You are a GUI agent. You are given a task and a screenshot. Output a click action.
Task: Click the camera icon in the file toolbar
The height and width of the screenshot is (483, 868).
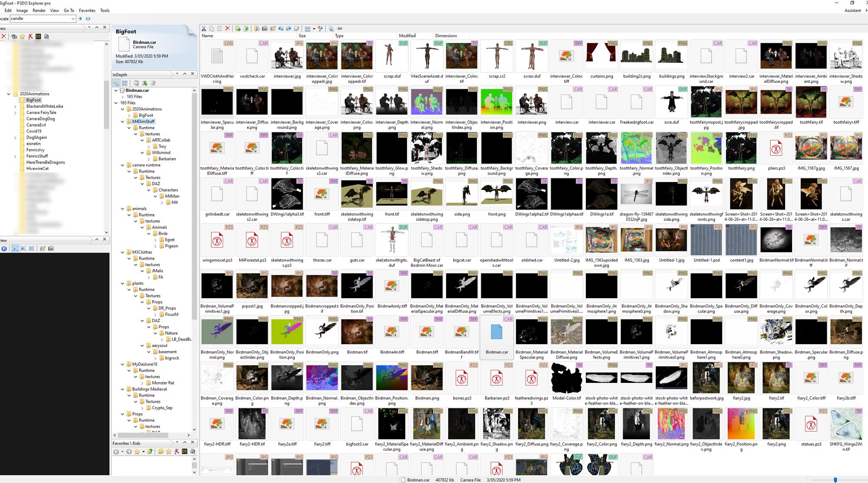(x=265, y=29)
